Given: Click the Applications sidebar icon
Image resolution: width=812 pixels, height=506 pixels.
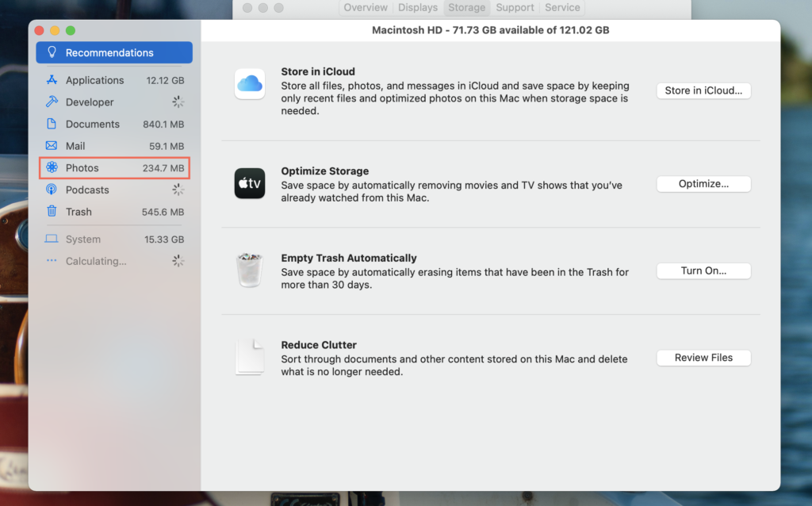Looking at the screenshot, I should (52, 80).
